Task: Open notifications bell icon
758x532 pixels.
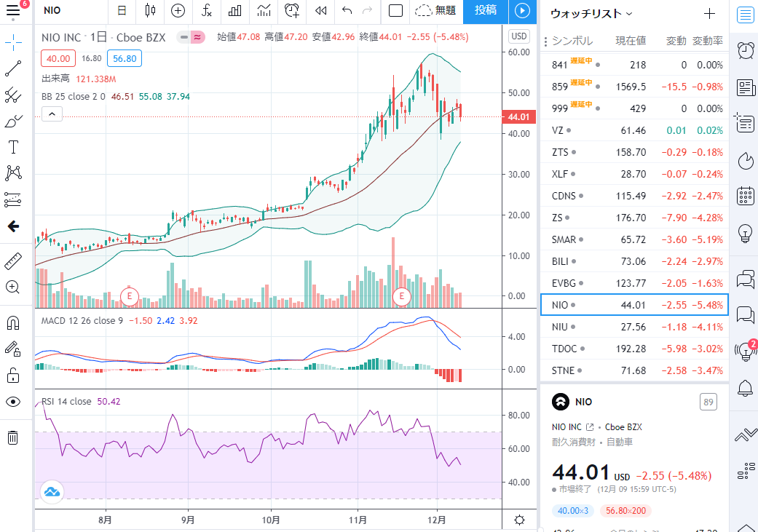Action: [x=745, y=387]
